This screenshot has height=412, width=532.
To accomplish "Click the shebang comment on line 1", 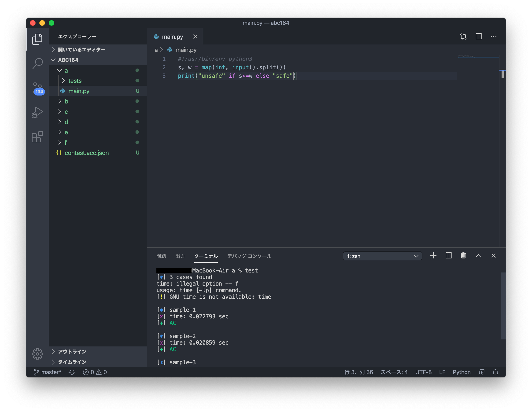I will [x=215, y=59].
